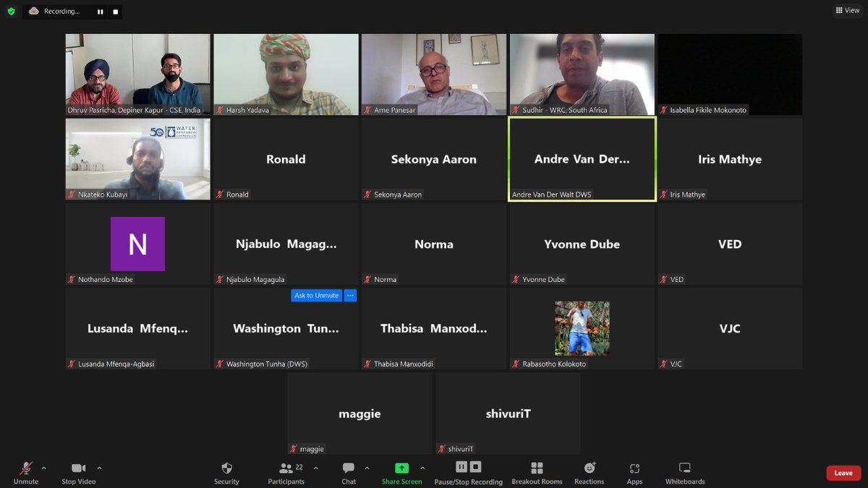The height and width of the screenshot is (488, 868).
Task: Click the Unmute microphone icon
Action: 25,468
